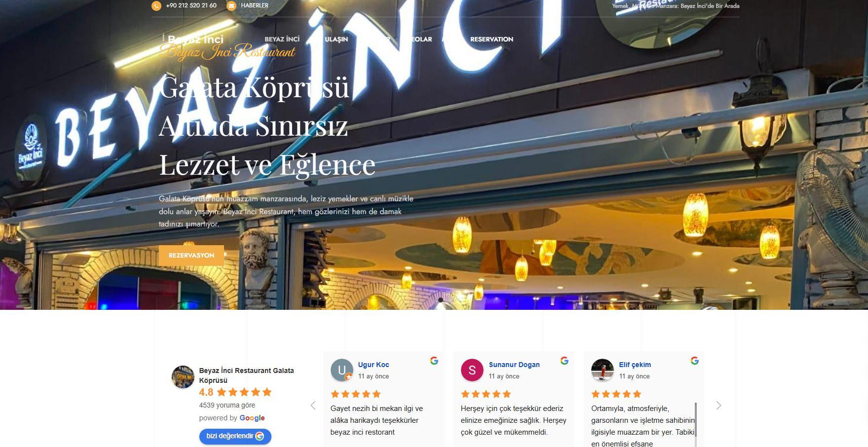Open the RESERVATION menu item
Screen dimensions: 868x447
(x=491, y=39)
